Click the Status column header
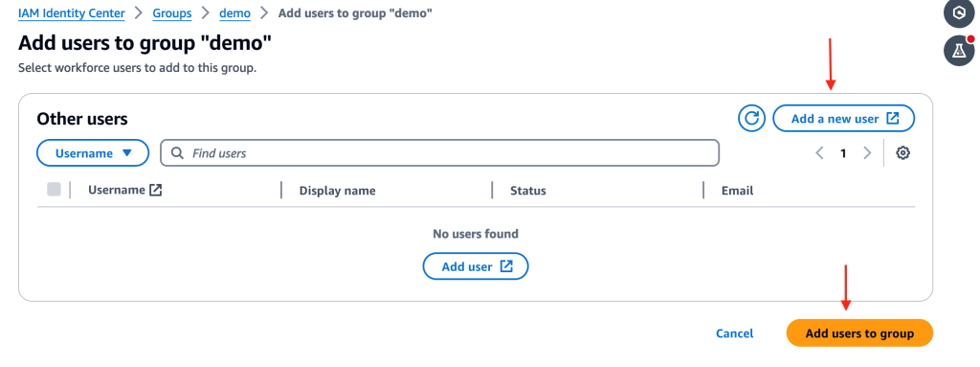The image size is (980, 367). click(528, 191)
